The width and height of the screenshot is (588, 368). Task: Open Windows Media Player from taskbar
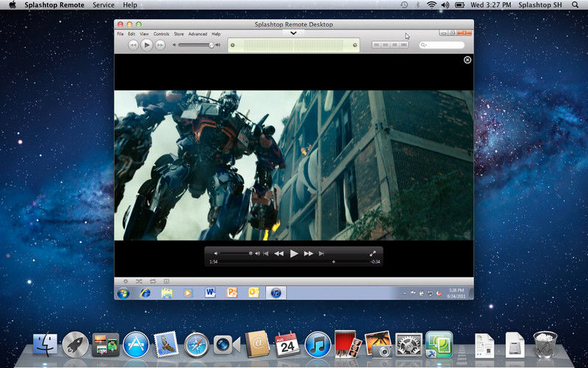[x=188, y=293]
